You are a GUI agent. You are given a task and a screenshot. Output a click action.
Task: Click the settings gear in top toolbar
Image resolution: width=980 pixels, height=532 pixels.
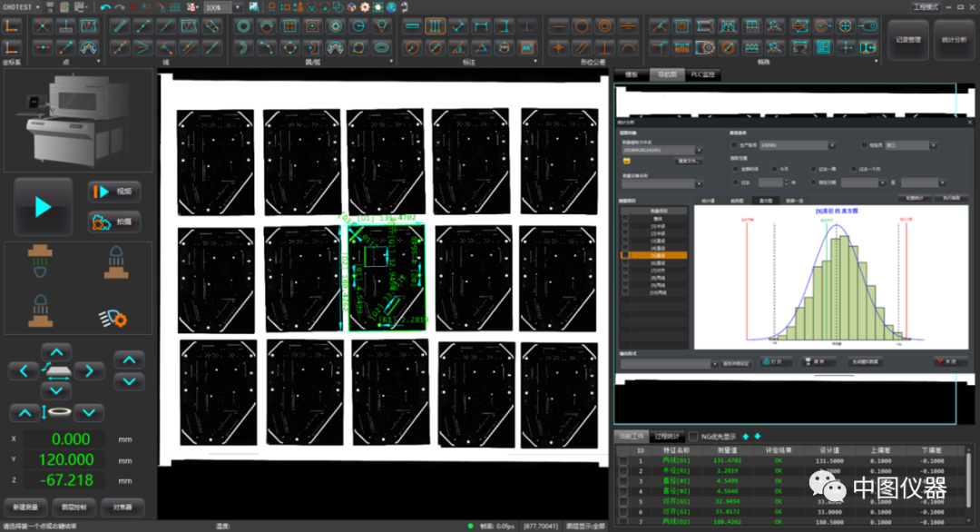[x=364, y=7]
